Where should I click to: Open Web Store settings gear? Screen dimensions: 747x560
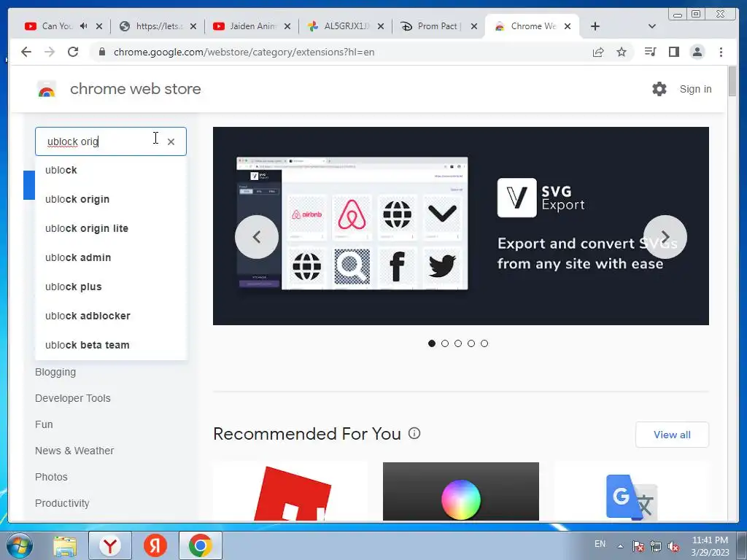tap(659, 89)
